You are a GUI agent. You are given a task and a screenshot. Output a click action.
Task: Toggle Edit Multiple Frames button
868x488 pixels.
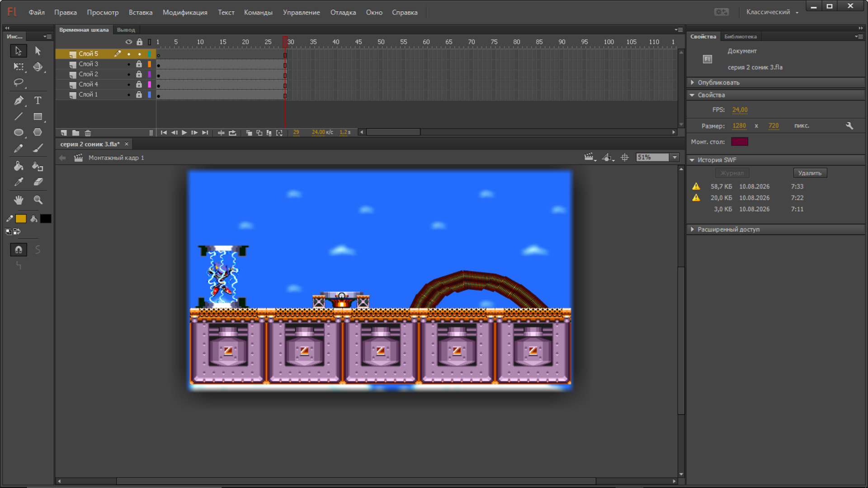[x=269, y=133]
